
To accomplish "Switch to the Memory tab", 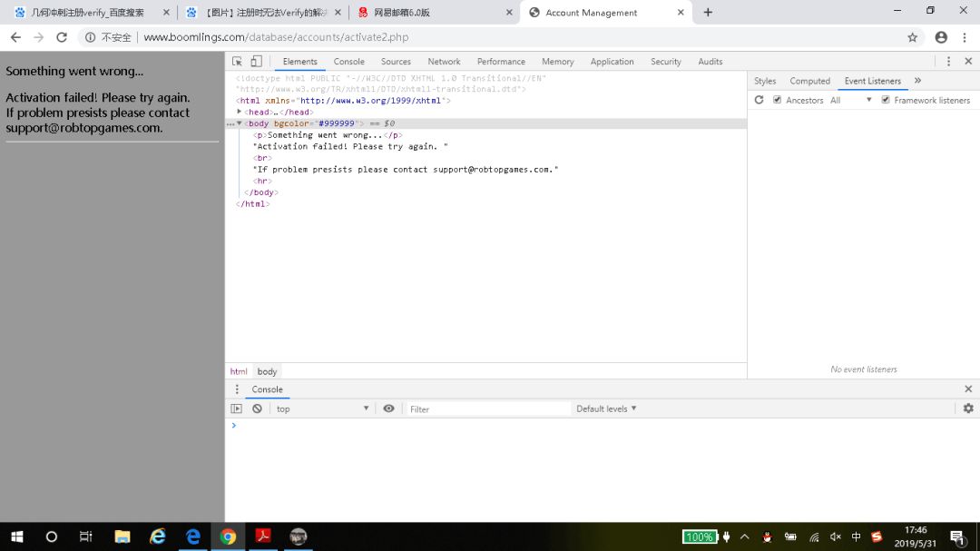I will (x=557, y=62).
